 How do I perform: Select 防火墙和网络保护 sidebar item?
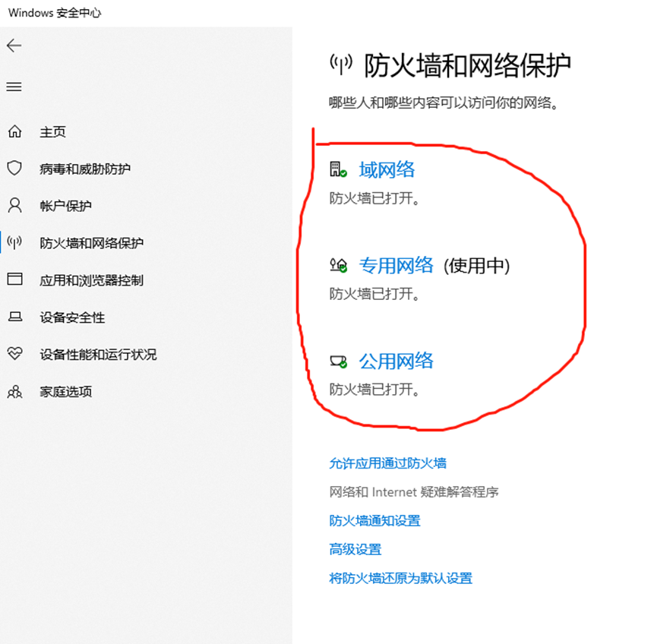[92, 243]
